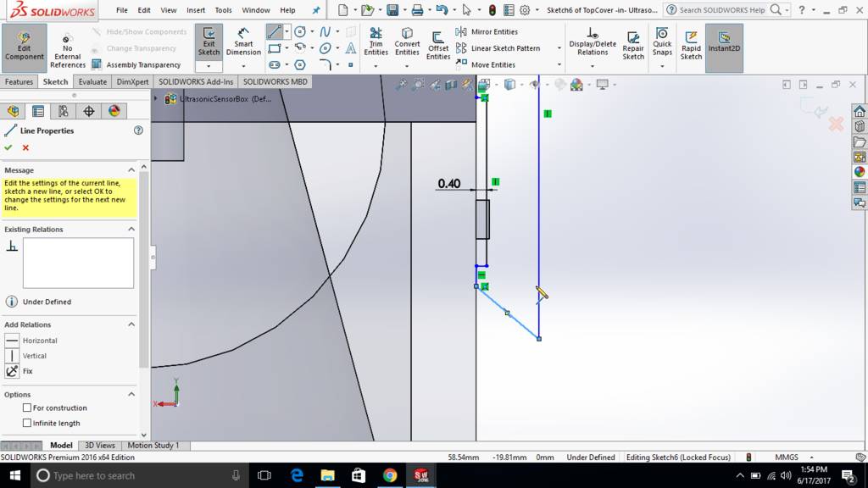Switch to the Evaluate tab
The height and width of the screenshot is (488, 868).
(x=92, y=82)
